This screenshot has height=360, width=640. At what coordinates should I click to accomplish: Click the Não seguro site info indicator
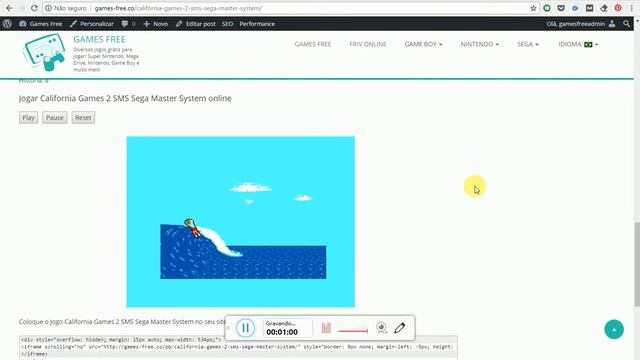(x=66, y=8)
